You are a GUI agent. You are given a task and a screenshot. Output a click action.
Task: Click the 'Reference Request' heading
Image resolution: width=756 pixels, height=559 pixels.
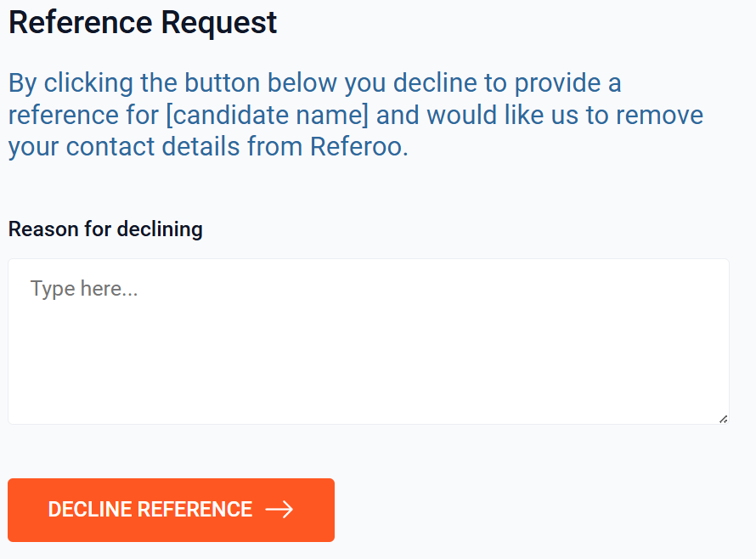(x=143, y=22)
